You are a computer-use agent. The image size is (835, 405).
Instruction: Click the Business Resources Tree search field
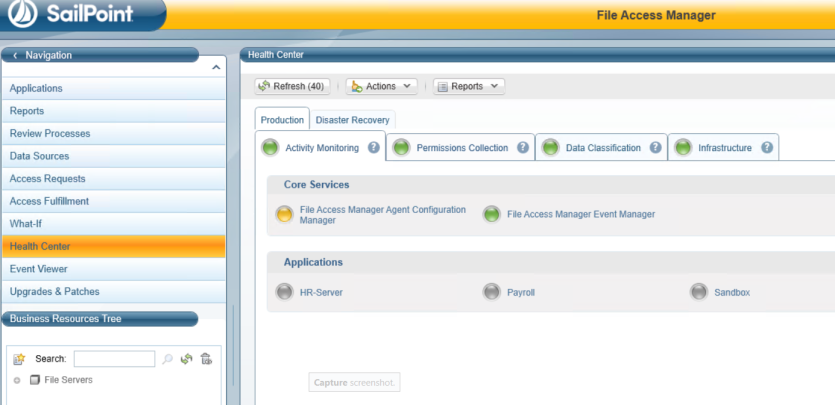114,359
